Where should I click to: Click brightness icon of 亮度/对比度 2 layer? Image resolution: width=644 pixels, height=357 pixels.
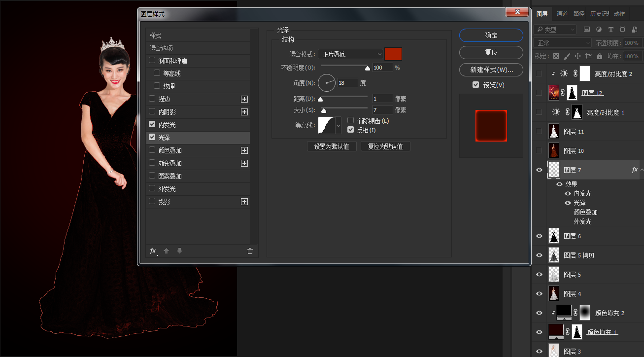coord(564,74)
